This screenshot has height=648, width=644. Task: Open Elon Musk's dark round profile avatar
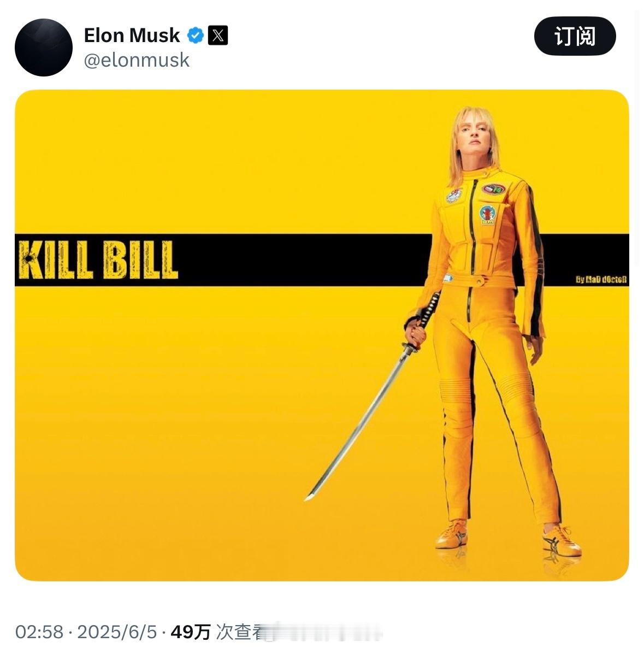[43, 47]
